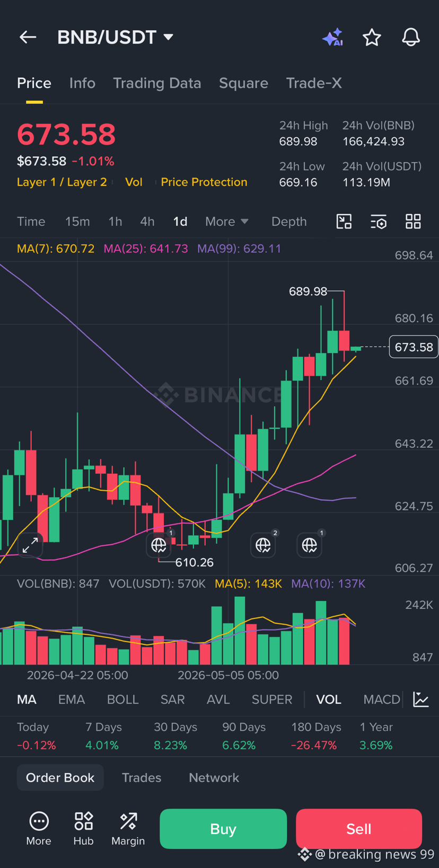Open chart settings icon beside Depth

click(x=379, y=222)
